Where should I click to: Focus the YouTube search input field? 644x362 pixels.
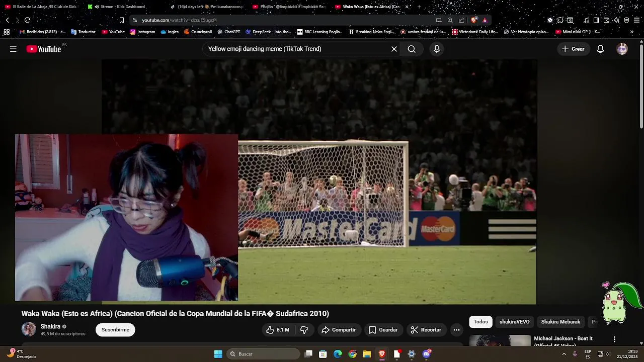pyautogui.click(x=297, y=49)
